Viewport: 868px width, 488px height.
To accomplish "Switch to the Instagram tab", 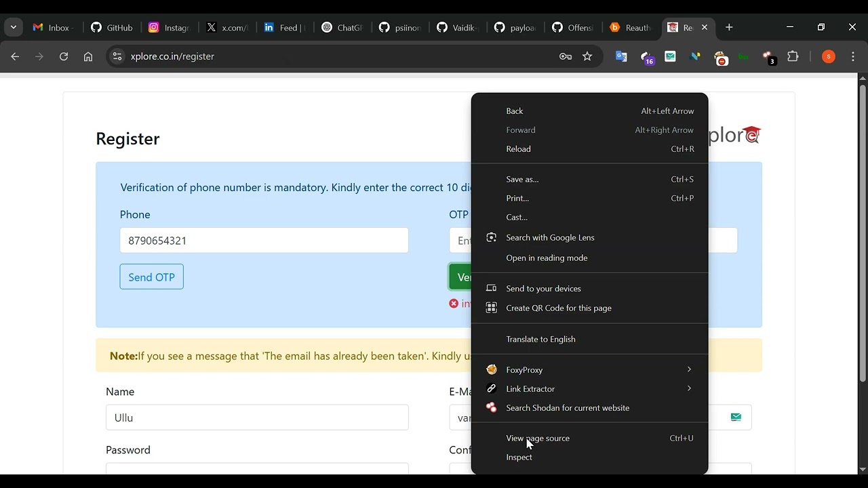I will [170, 27].
